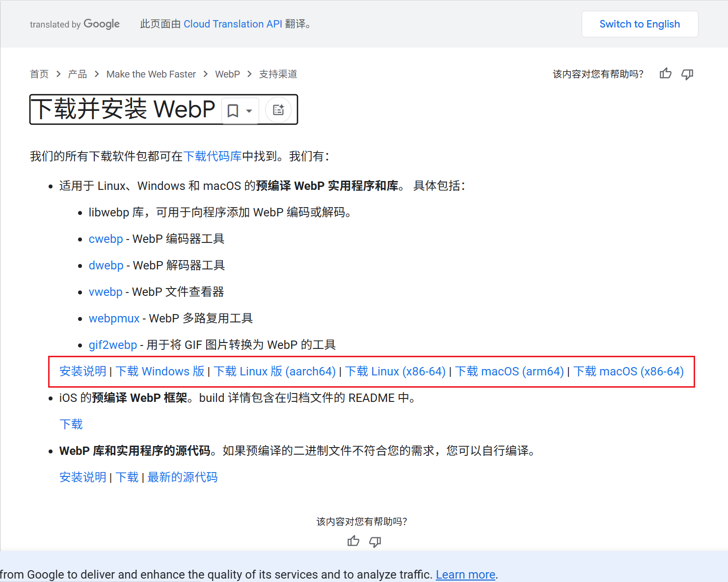The height and width of the screenshot is (582, 728).
Task: Click the thumbs up icon at the page bottom
Action: [x=353, y=541]
